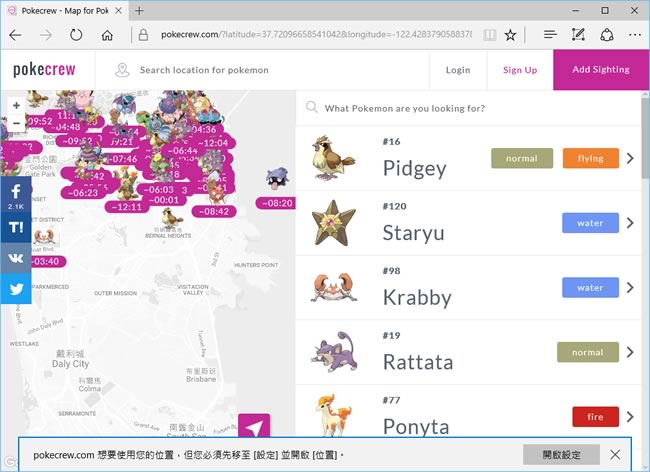
Task: Focus the What Pokemon are you looking for field
Action: pyautogui.click(x=468, y=108)
